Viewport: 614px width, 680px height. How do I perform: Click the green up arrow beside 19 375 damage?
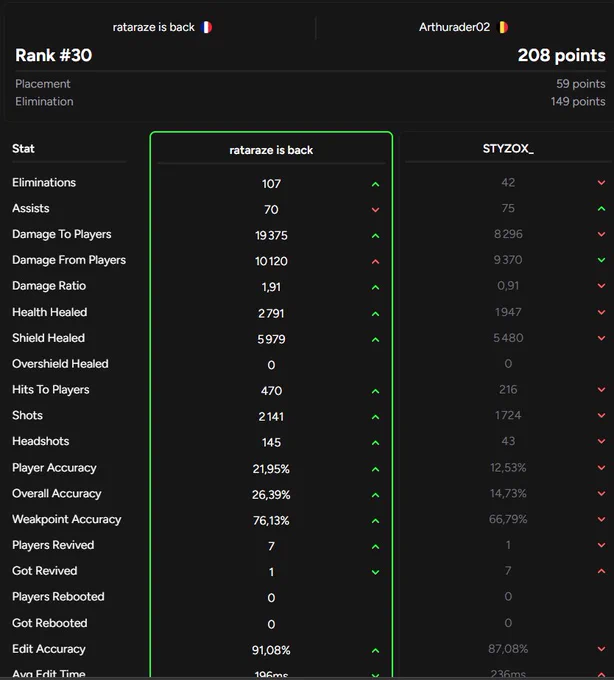click(376, 236)
